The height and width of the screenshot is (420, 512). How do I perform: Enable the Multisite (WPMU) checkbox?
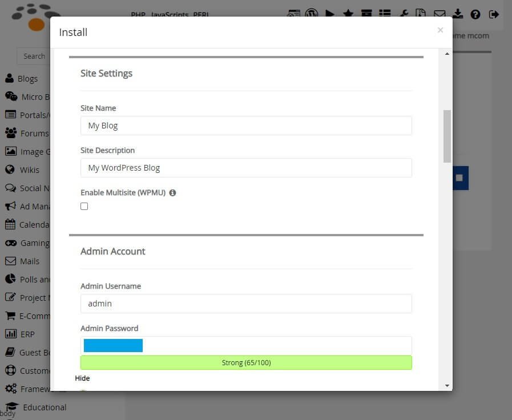[x=84, y=206]
